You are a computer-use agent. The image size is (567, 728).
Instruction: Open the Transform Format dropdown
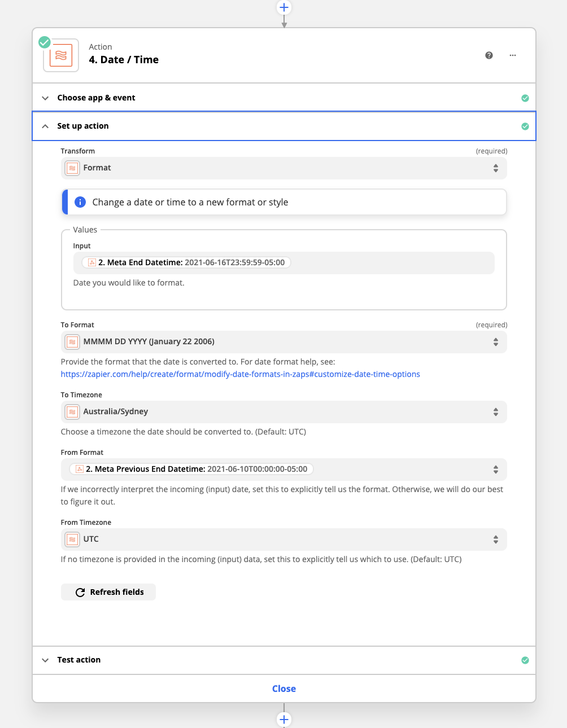tap(284, 168)
